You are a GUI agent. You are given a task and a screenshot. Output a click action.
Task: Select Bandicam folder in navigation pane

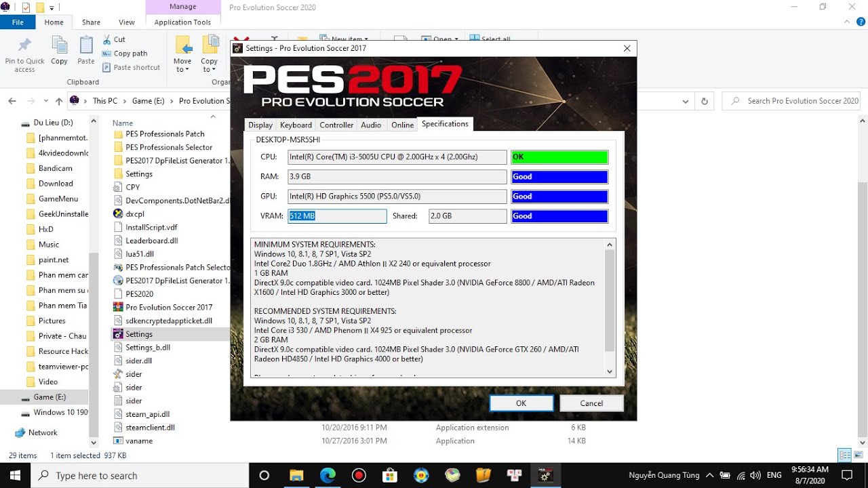tap(56, 168)
